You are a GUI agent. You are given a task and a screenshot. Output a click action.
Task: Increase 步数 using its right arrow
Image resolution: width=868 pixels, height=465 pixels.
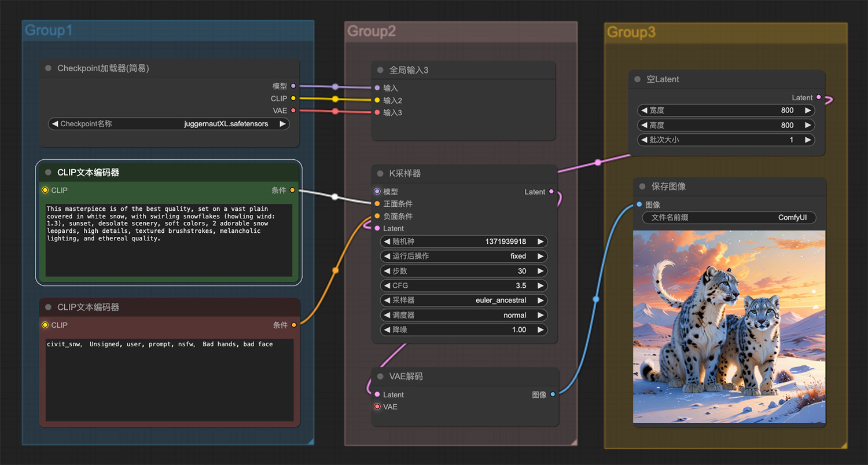pos(540,271)
